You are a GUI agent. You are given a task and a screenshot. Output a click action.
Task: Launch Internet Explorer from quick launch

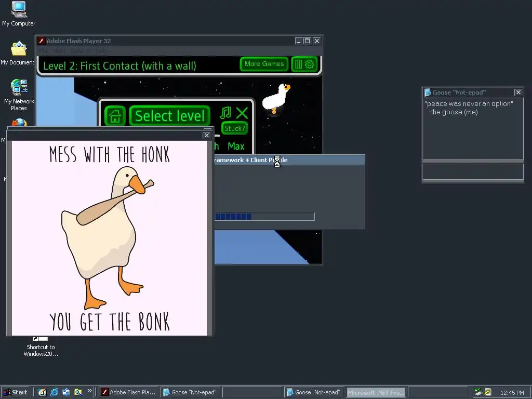54,392
